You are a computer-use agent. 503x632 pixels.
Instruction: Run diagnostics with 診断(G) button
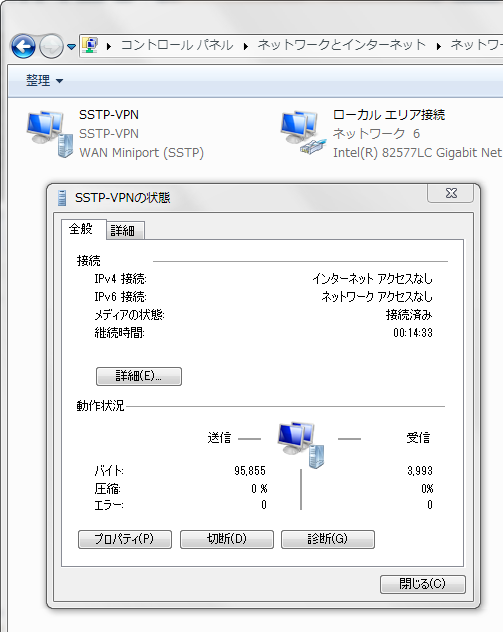328,539
